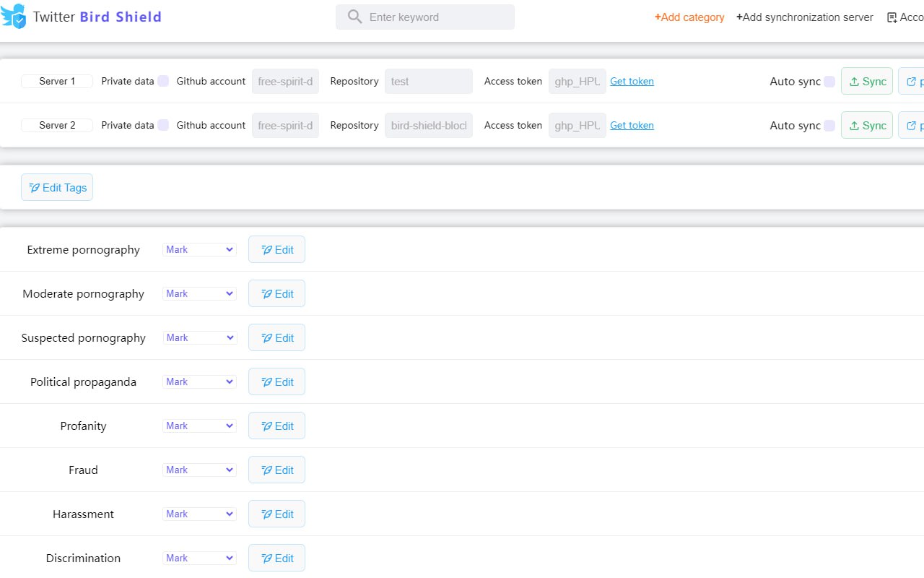Click Access token field of Server 1
Viewport: 924px width, 578px height.
tap(577, 82)
